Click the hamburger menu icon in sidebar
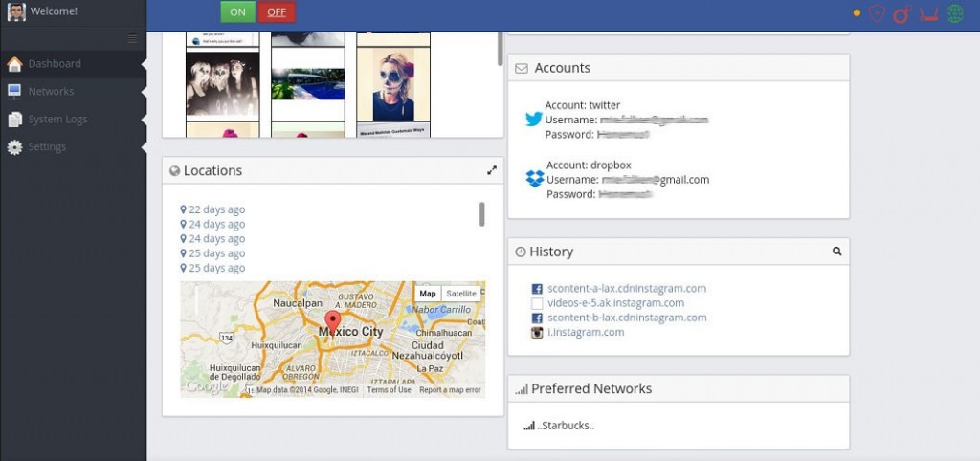 click(132, 39)
